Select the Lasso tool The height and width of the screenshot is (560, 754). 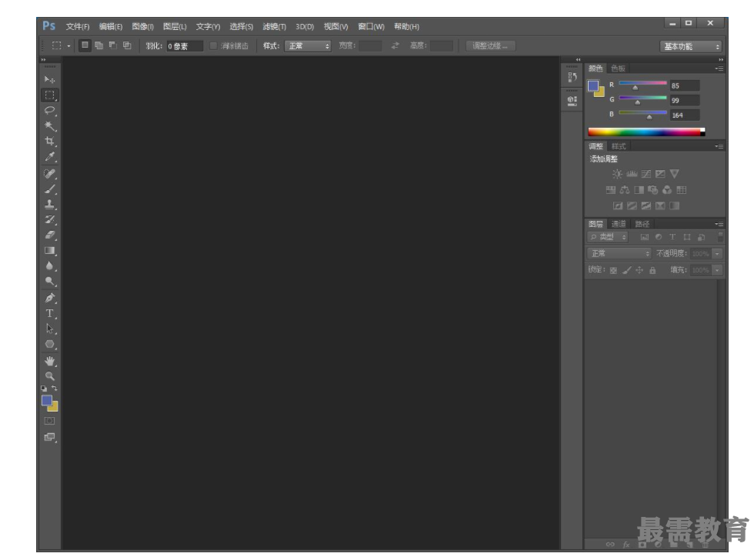point(49,111)
